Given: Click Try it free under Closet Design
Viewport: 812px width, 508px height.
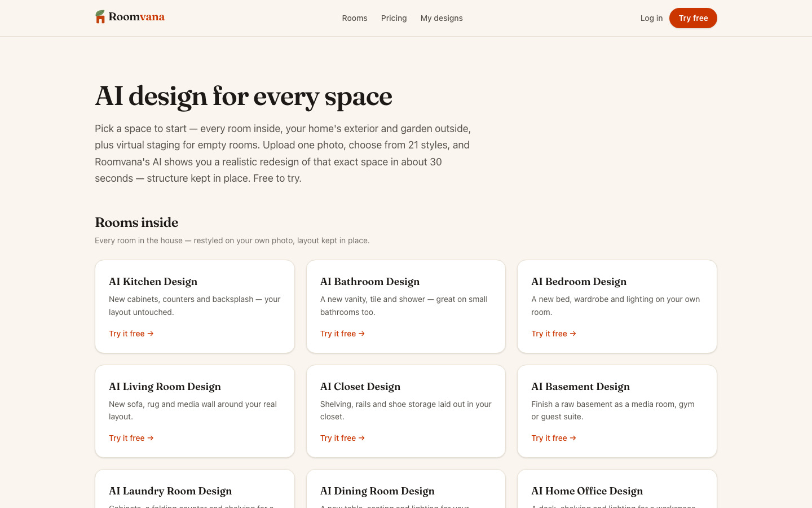Looking at the screenshot, I should pos(342,438).
